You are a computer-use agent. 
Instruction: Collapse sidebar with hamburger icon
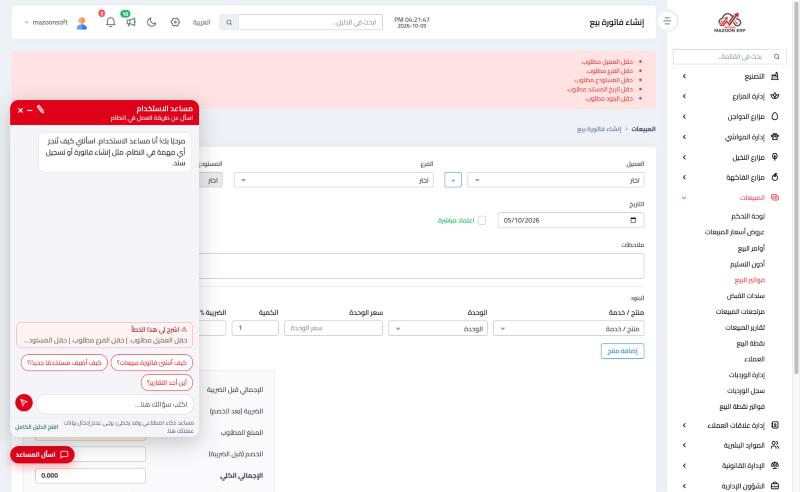tap(667, 21)
